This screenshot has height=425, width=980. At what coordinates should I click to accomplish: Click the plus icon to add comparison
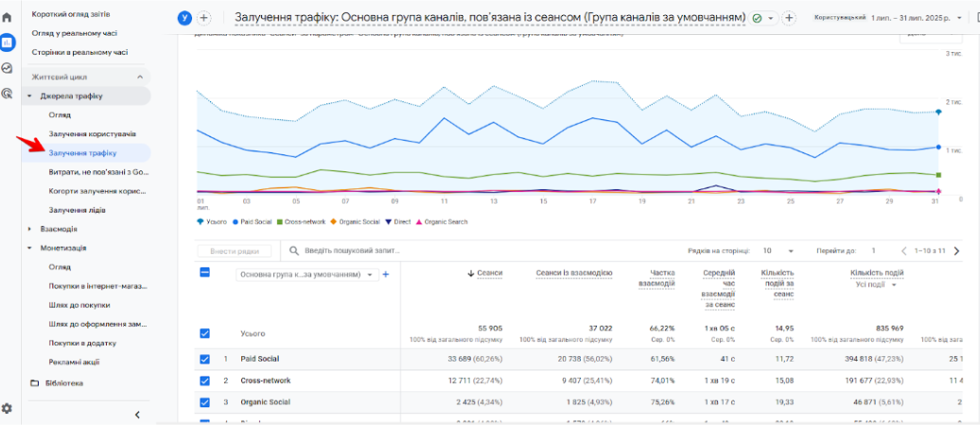tap(203, 18)
